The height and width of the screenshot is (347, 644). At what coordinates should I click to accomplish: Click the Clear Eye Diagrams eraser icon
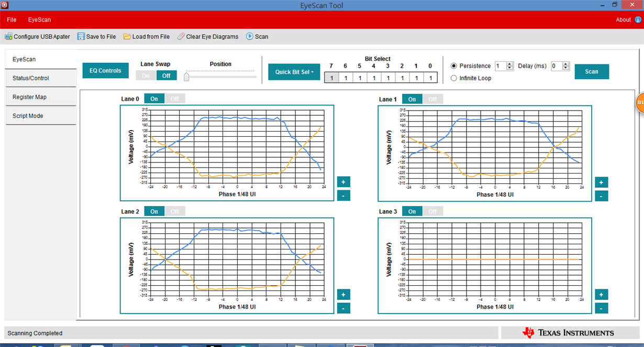(x=181, y=37)
